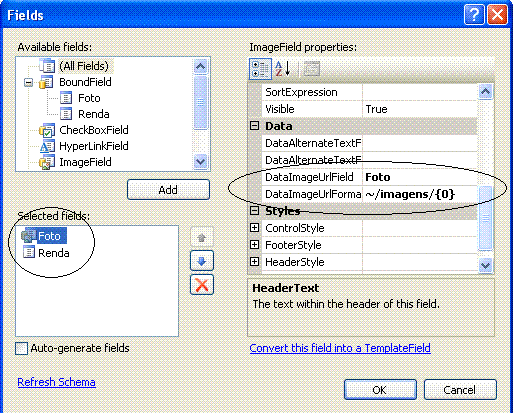Viewport: 514px width, 415px height.
Task: Delete selected field with red X button
Action: [202, 285]
